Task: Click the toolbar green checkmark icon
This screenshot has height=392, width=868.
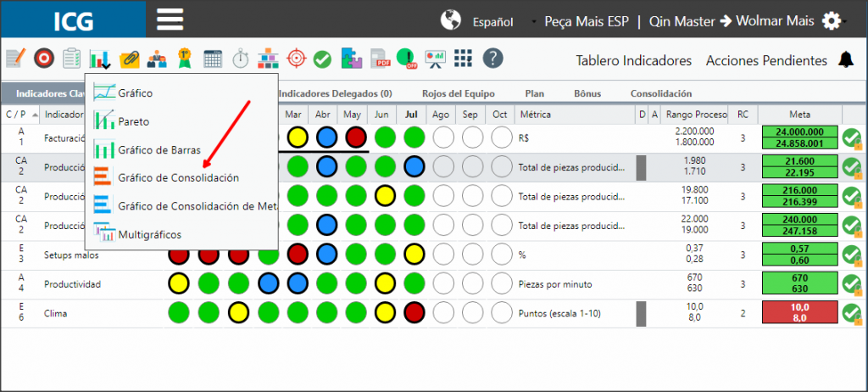Action: tap(322, 59)
